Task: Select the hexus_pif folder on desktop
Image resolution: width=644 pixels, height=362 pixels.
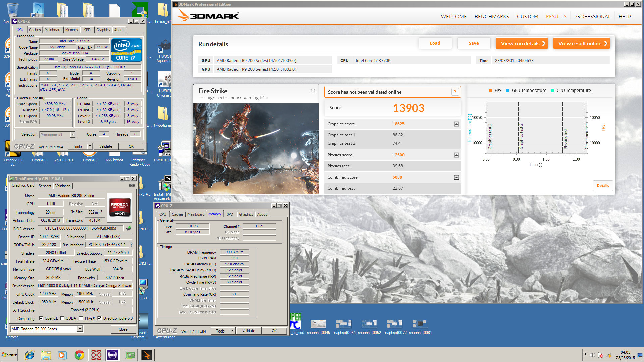Action: tap(163, 13)
